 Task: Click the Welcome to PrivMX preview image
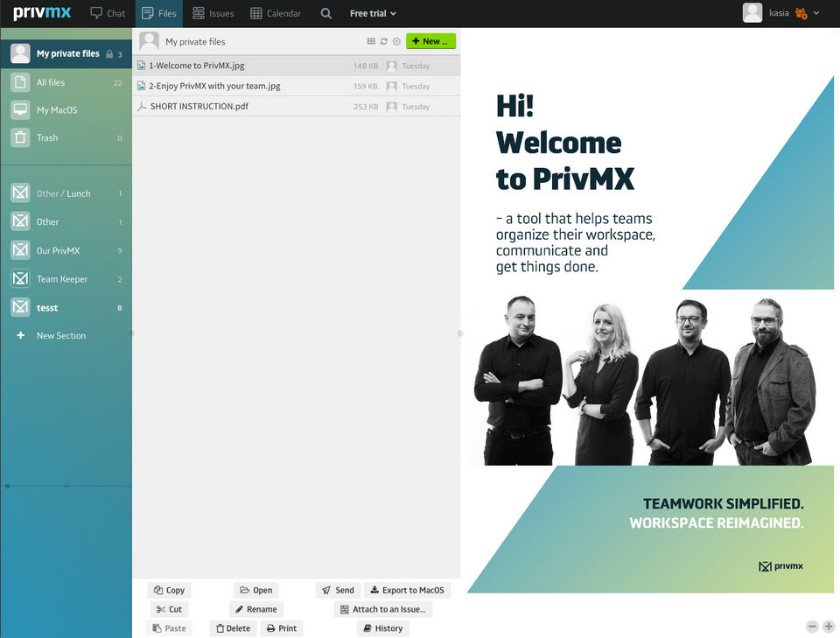tap(650, 334)
